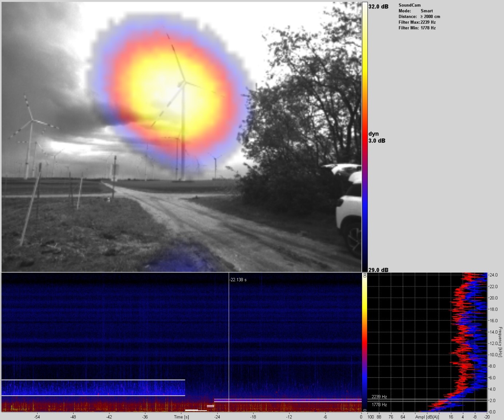Click the dyn 3.0 dB dynamic range label

[377, 137]
